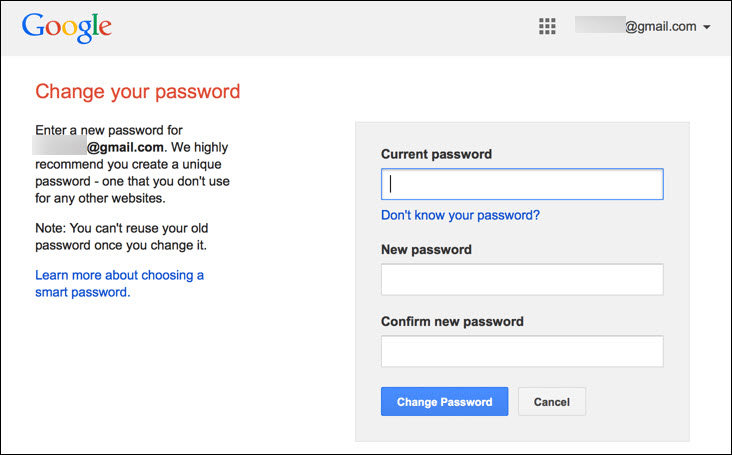Click the New password label
The height and width of the screenshot is (455, 732).
click(426, 249)
